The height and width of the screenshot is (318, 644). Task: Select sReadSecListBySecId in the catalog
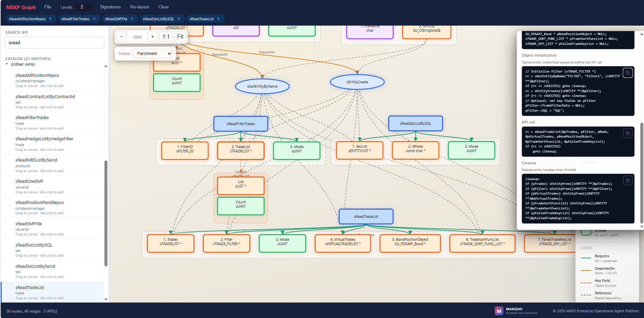(52, 271)
